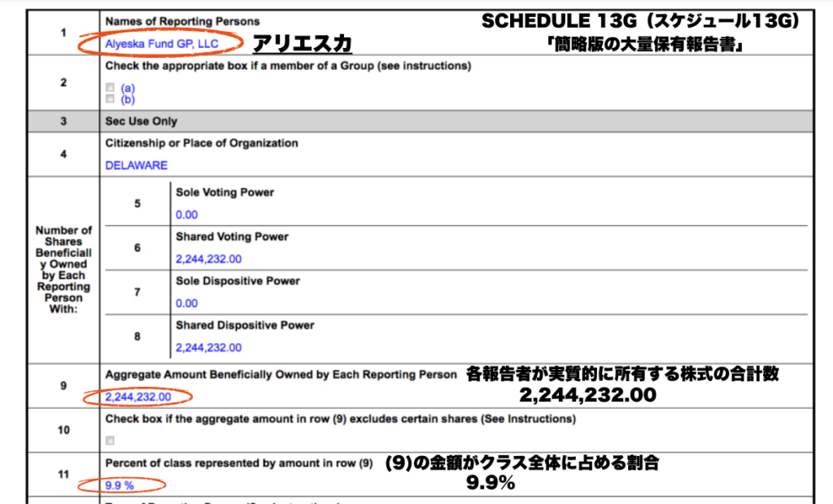This screenshot has width=833, height=504.
Task: Click the Number of Shares Beneficially Owned side label
Action: pyautogui.click(x=63, y=269)
